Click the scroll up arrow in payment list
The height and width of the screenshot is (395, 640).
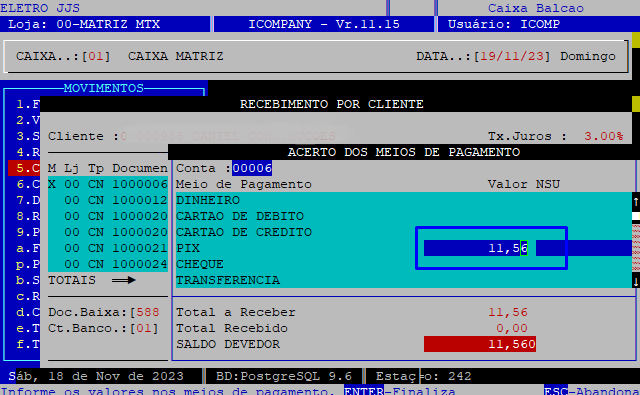[636, 201]
